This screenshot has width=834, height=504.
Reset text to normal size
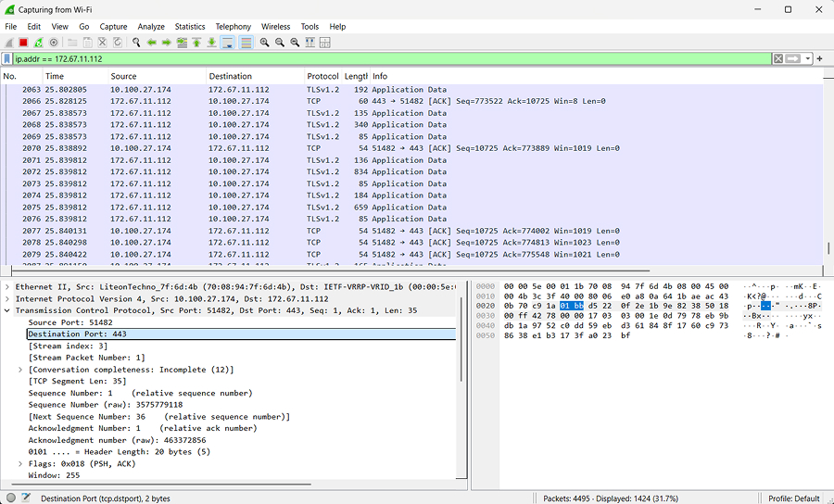[295, 43]
